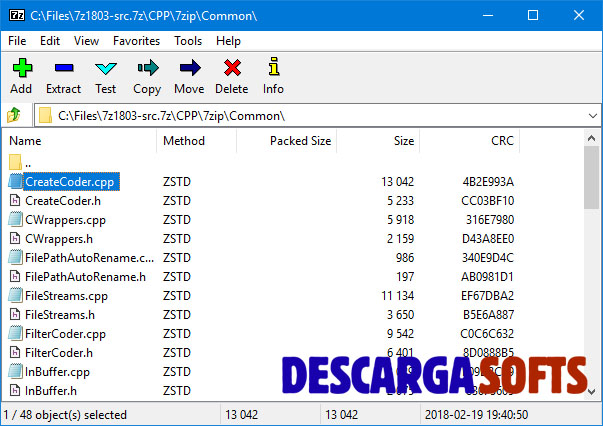Click the Move arrow icon
The height and width of the screenshot is (426, 603).
coord(190,68)
